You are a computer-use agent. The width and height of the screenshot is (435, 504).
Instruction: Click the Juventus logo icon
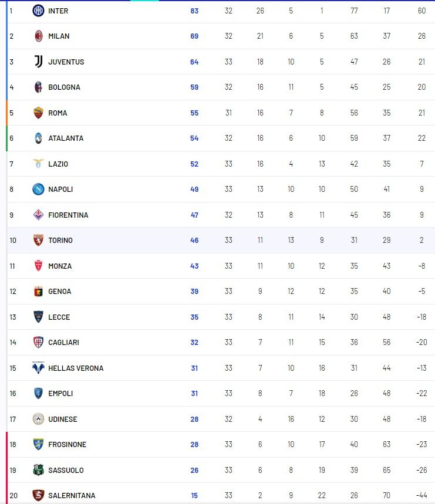tap(38, 62)
